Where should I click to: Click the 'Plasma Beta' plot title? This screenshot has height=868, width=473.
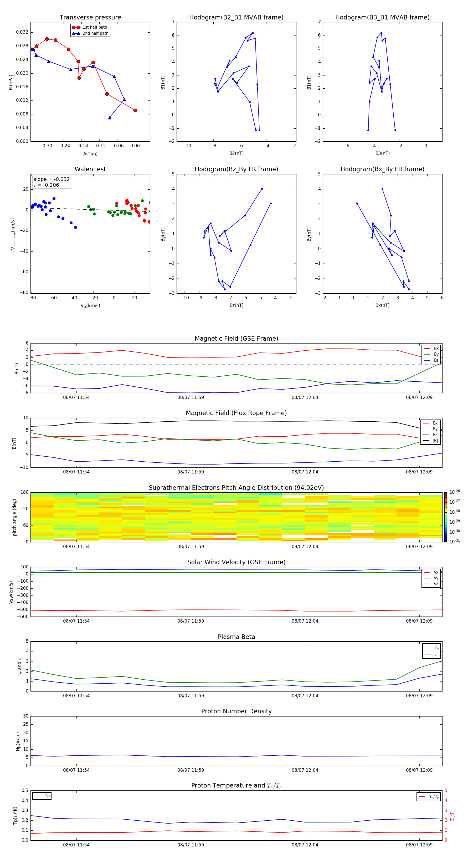236,637
